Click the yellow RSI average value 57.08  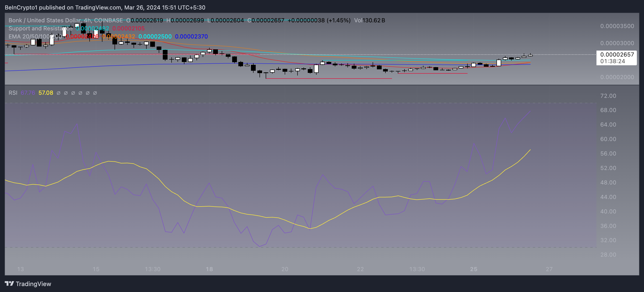pos(46,93)
